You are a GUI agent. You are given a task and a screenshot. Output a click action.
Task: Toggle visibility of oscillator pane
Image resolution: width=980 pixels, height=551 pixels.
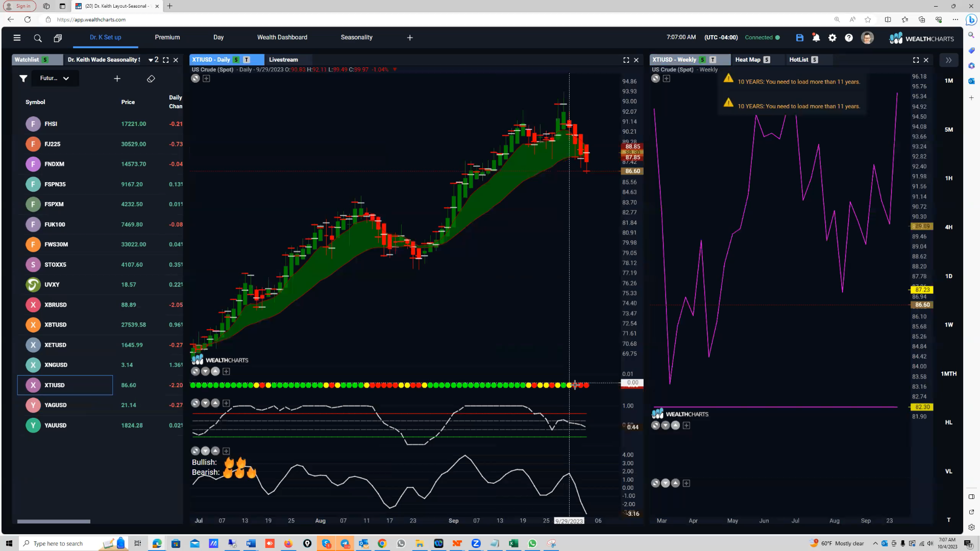(x=195, y=403)
